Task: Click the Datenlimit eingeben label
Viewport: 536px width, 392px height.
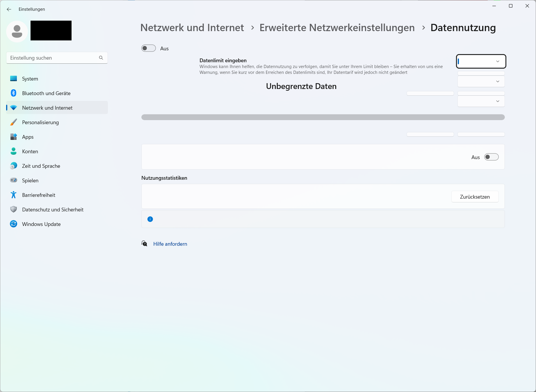Action: click(223, 60)
